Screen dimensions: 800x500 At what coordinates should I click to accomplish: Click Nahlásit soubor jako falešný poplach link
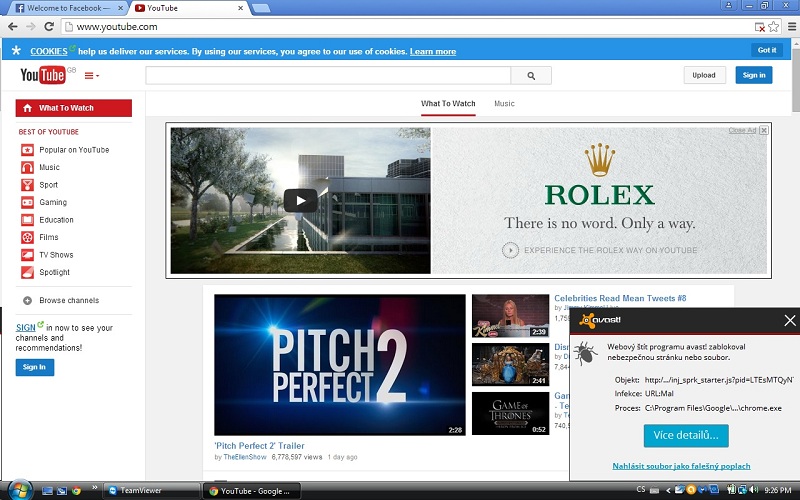pyautogui.click(x=681, y=466)
